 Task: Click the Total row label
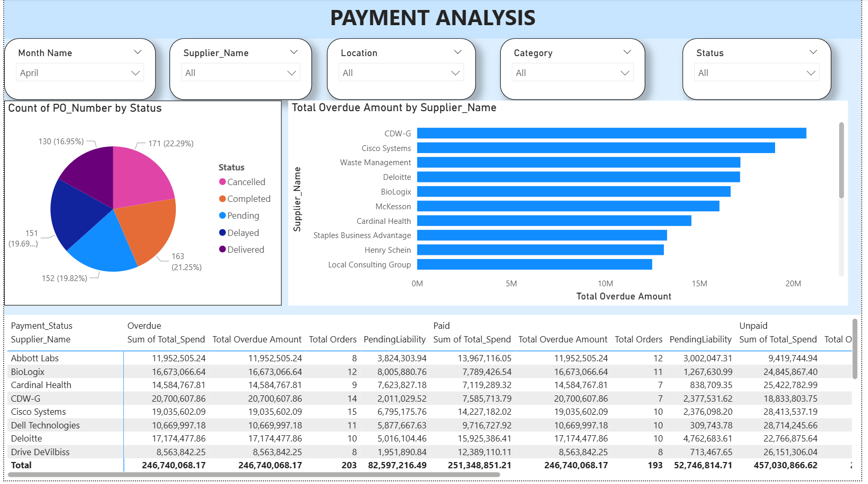21,465
